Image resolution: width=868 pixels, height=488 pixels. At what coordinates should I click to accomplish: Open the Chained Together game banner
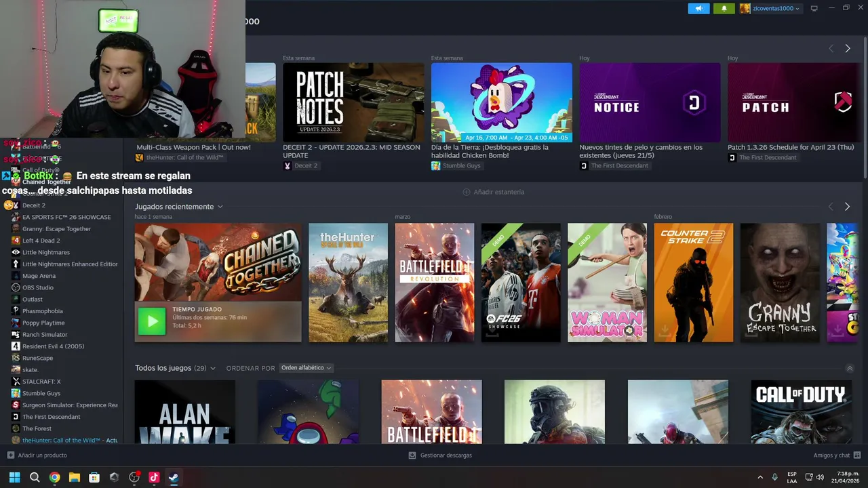pyautogui.click(x=218, y=262)
